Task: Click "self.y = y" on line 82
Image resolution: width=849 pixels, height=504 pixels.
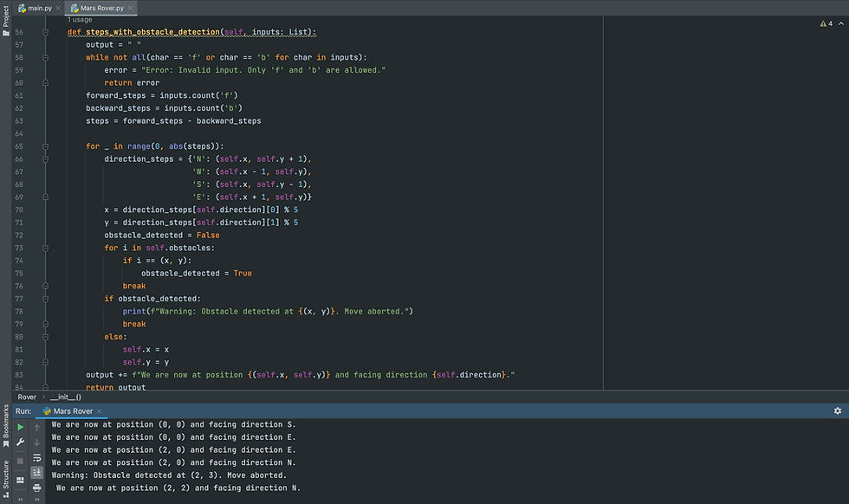Action: [146, 362]
